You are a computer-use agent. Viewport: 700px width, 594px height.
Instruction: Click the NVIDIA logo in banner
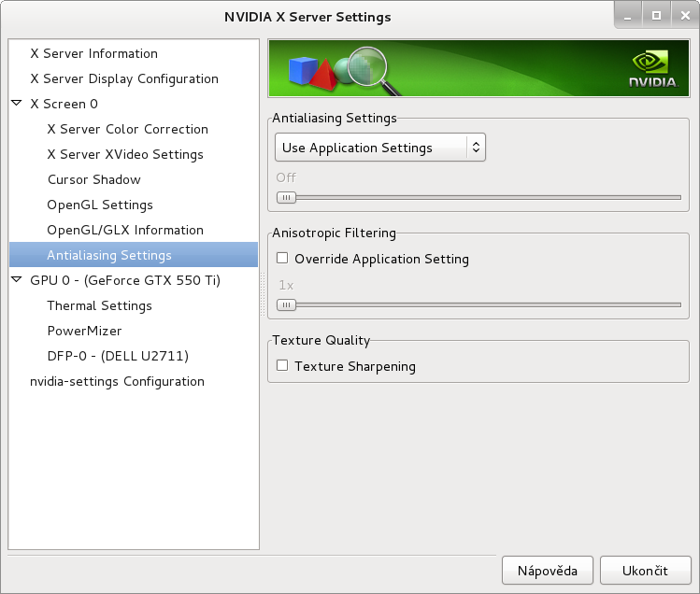[652, 69]
